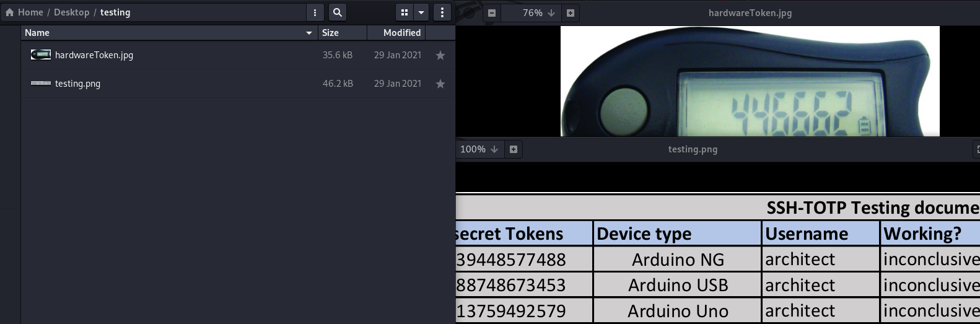Open the path bar options menu
980x324 pixels.
point(315,12)
